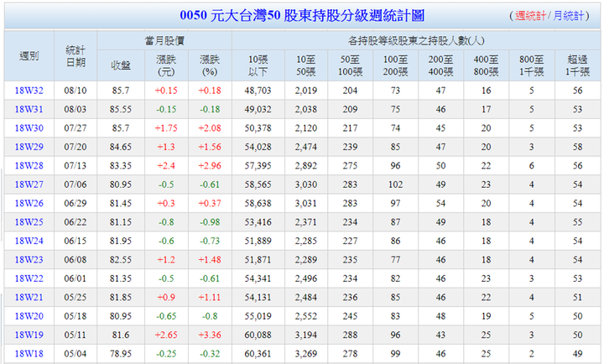Open the 18W29 week link
Viewport: 604px width, 364px height.
tap(29, 147)
